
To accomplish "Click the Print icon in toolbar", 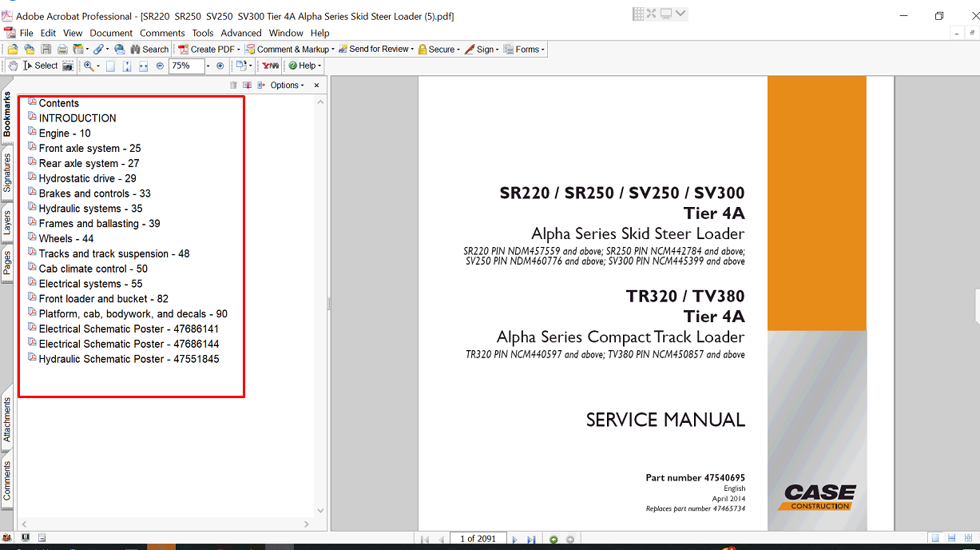I will pos(61,50).
